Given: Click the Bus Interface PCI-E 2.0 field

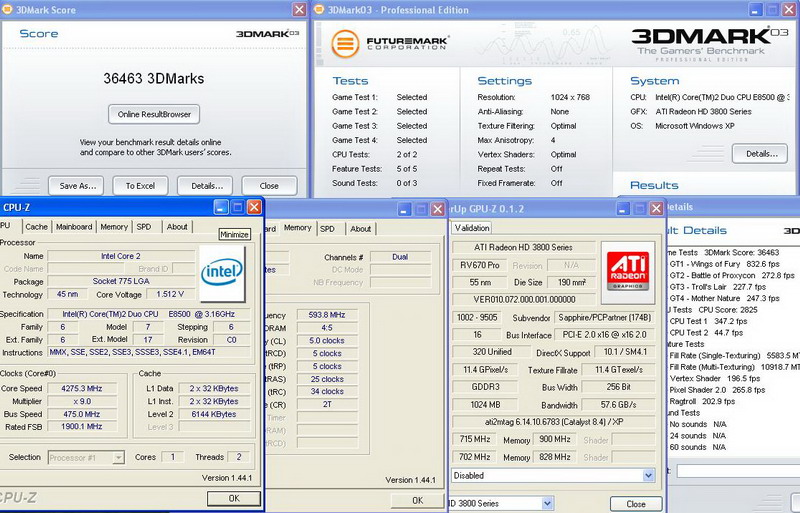Looking at the screenshot, I should [x=605, y=335].
